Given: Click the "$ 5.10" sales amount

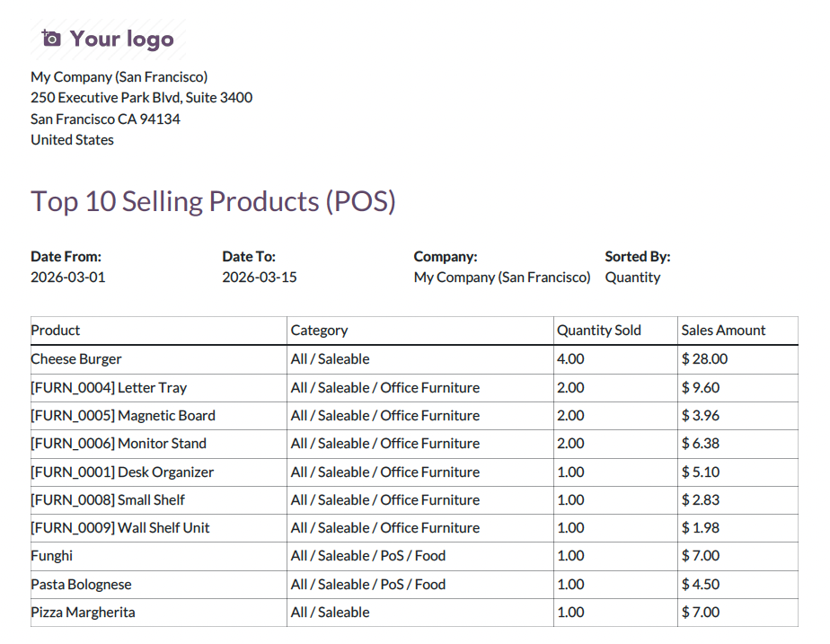Looking at the screenshot, I should (x=701, y=472).
